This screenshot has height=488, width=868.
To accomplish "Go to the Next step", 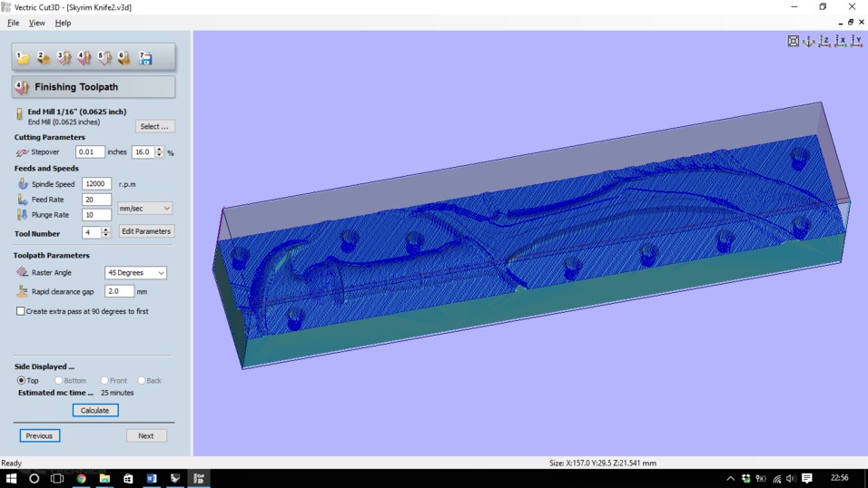I will pyautogui.click(x=146, y=436).
